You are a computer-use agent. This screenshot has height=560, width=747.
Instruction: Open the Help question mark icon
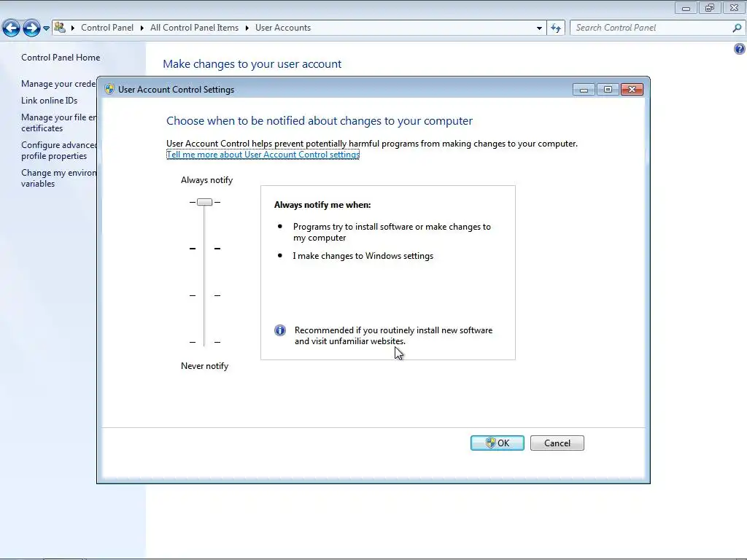tap(740, 49)
